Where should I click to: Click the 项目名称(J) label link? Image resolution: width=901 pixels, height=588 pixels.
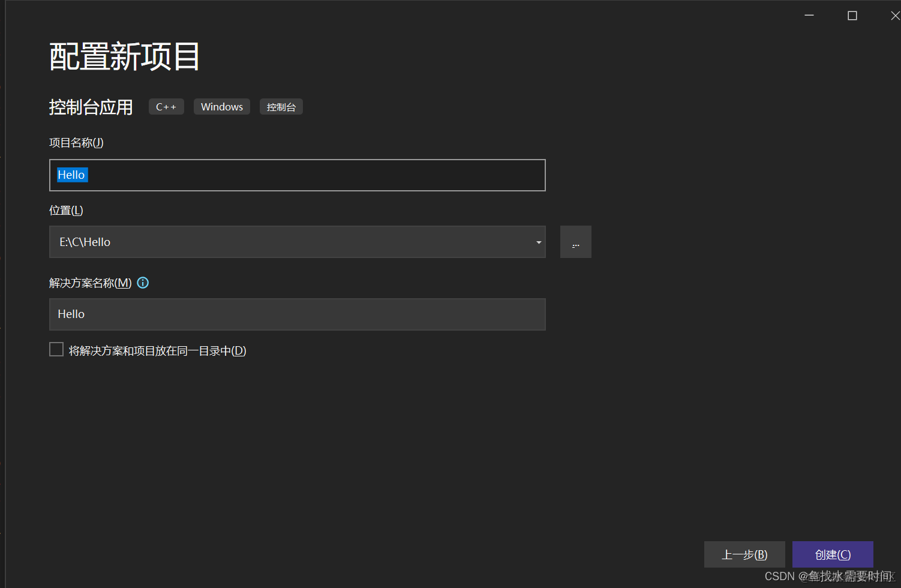[76, 142]
